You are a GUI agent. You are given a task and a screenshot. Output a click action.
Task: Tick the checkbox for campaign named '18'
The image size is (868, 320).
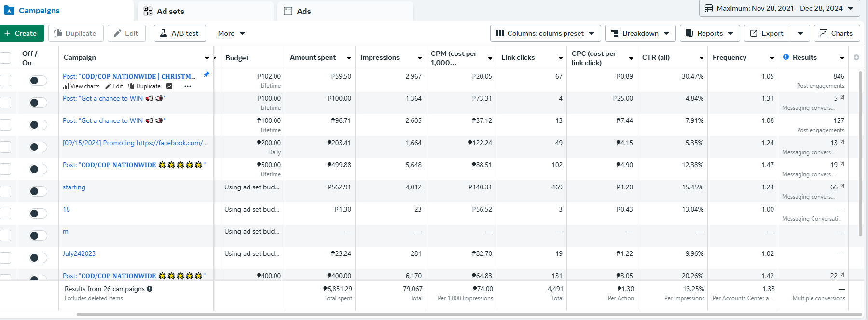click(5, 213)
